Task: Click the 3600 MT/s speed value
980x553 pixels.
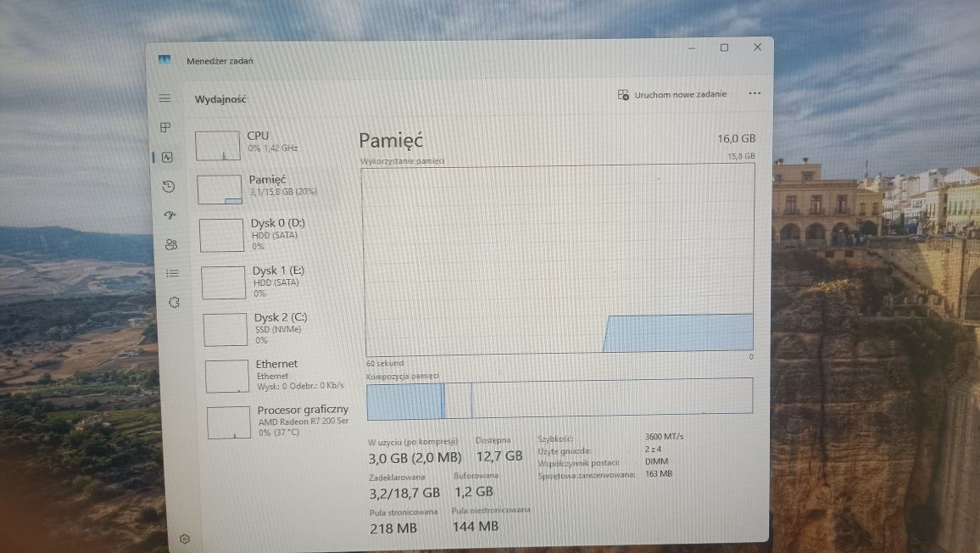Action: click(x=664, y=437)
